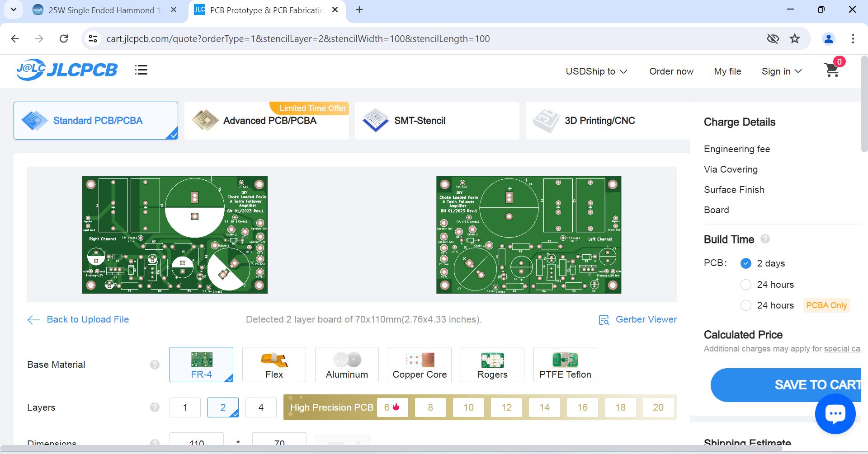
Task: Select 16 layers option
Action: pos(582,407)
